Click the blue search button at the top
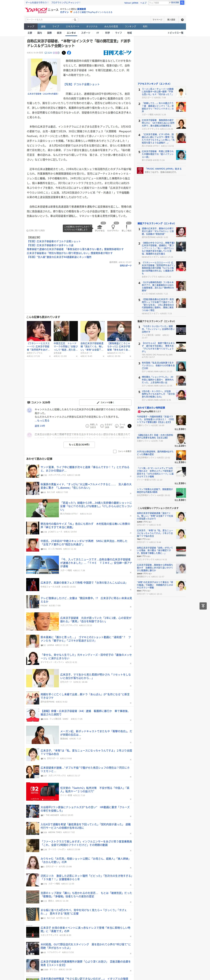Image resolution: width=210 pixels, height=980 pixels. [182, 3]
